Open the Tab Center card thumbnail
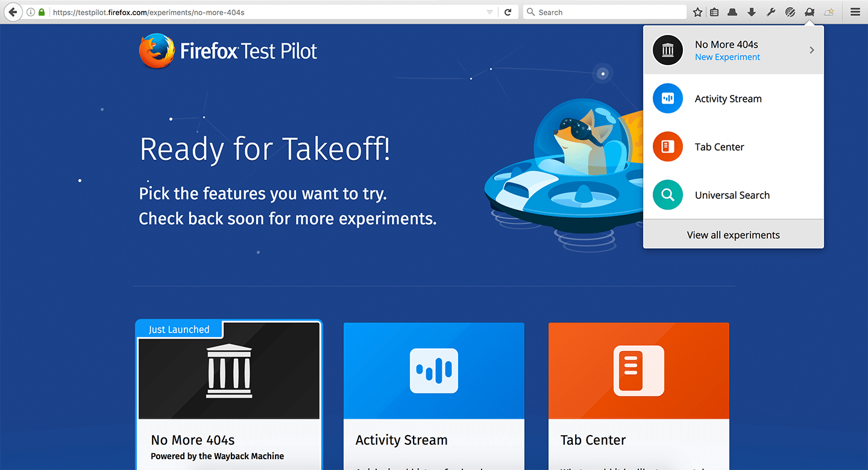Image resolution: width=868 pixels, height=470 pixels. [639, 371]
